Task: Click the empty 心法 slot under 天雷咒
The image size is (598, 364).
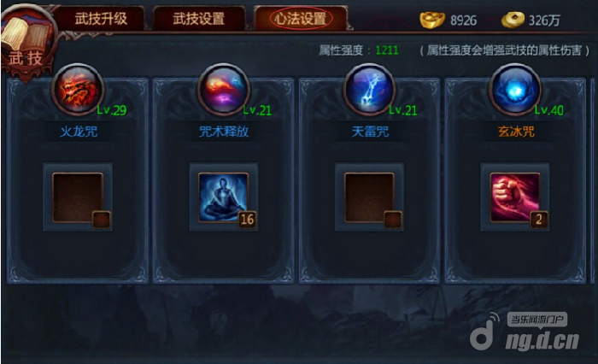Action: [x=369, y=197]
